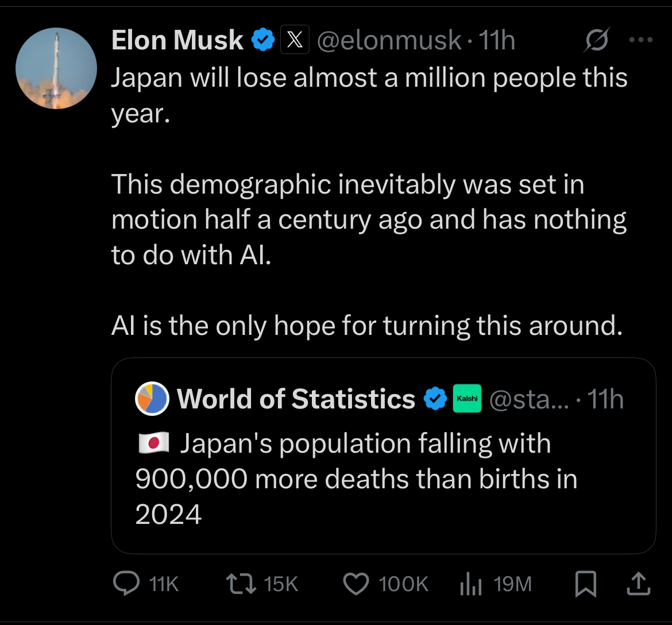The height and width of the screenshot is (625, 672).
Task: Open World of Statistics pie chart avatar
Action: (152, 399)
